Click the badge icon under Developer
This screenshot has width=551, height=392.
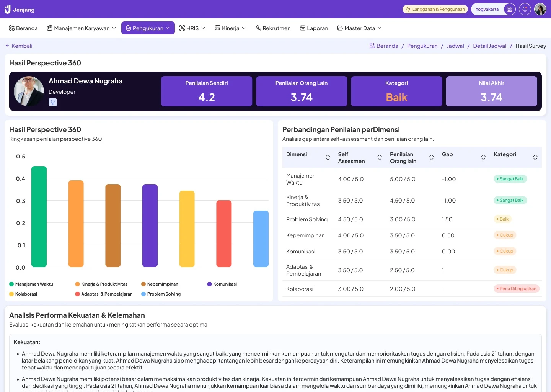pyautogui.click(x=53, y=102)
